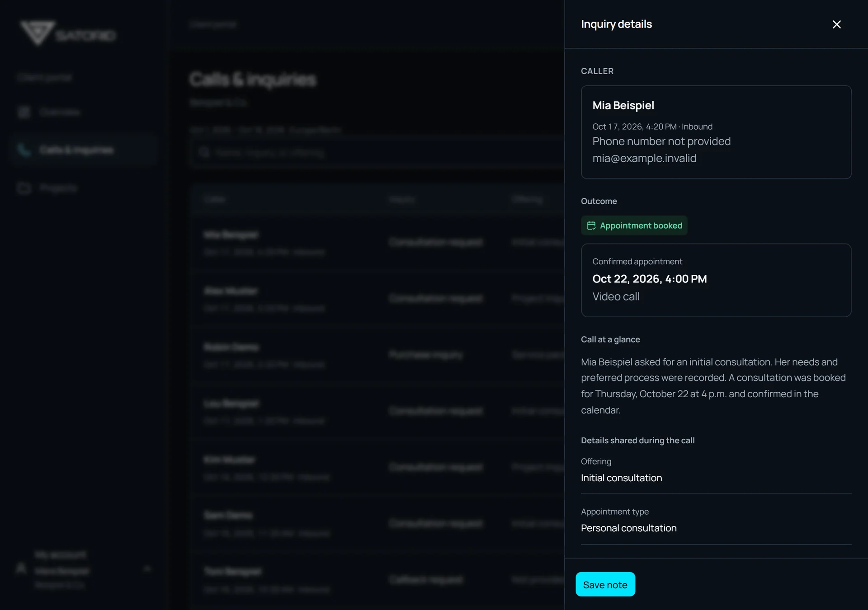Click the Appointment booked outcome badge
This screenshot has height=610, width=868.
click(634, 225)
